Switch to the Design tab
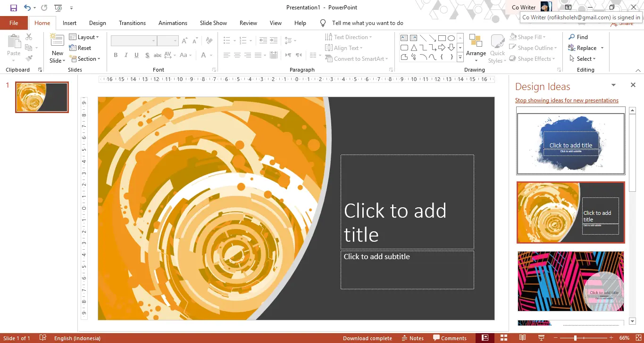The width and height of the screenshot is (644, 343). (x=97, y=23)
